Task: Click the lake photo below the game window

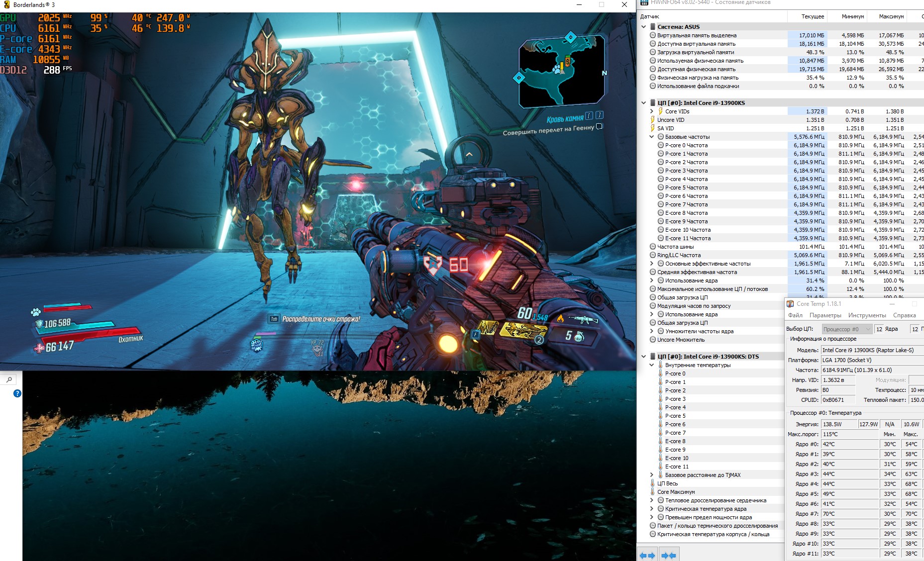Action: pos(329,466)
